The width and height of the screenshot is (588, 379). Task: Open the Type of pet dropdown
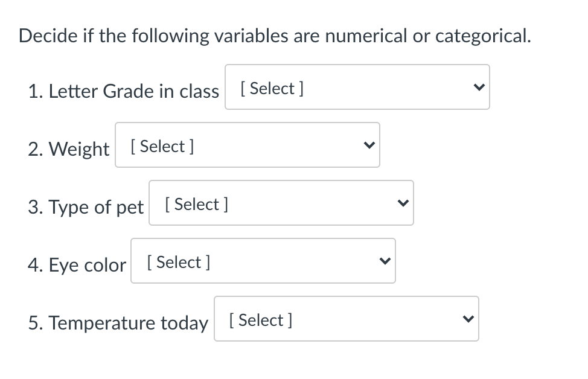[x=281, y=203]
